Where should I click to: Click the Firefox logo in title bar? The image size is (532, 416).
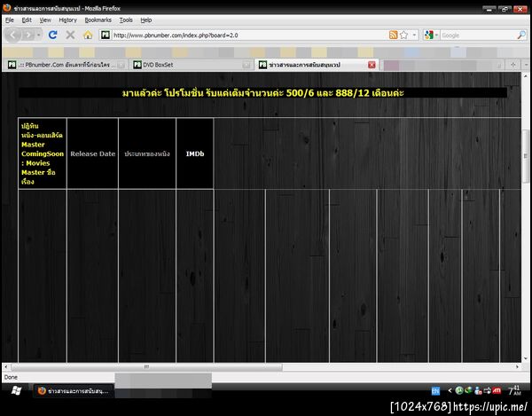click(x=7, y=8)
